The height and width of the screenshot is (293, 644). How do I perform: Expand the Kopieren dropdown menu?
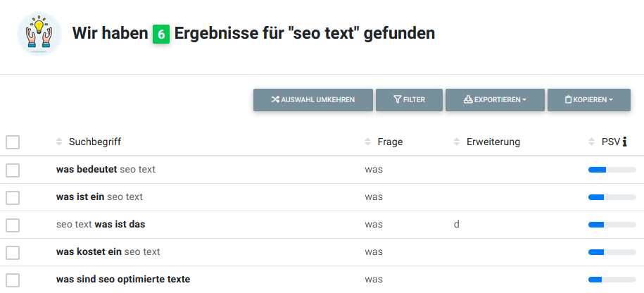[x=588, y=100]
